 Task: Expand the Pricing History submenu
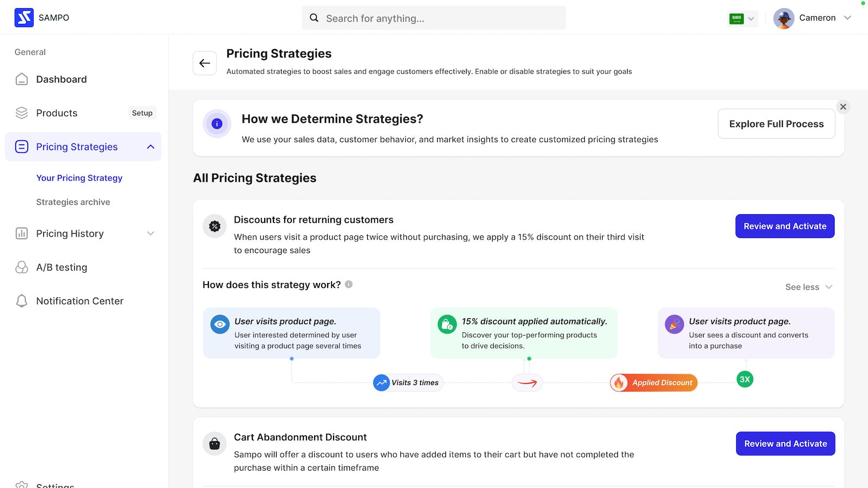pyautogui.click(x=151, y=234)
